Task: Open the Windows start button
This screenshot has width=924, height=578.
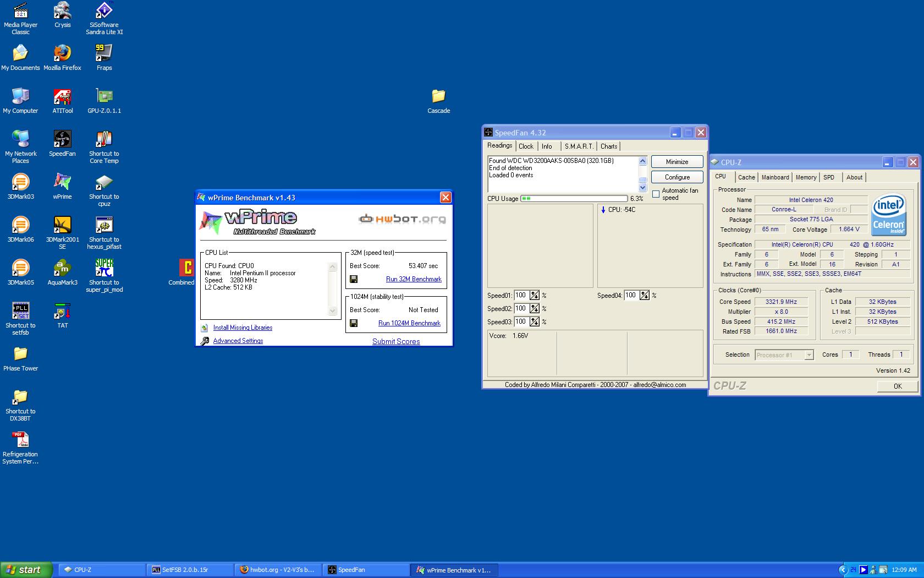Action: [x=26, y=570]
